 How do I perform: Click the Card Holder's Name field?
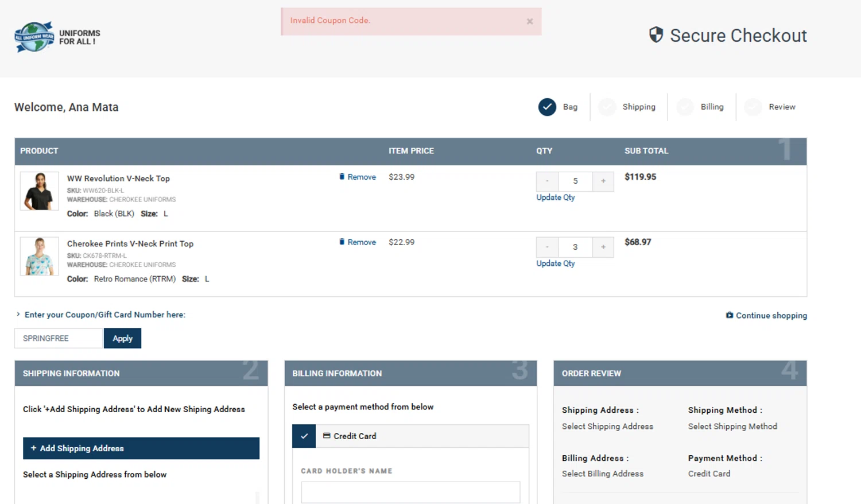(x=410, y=493)
